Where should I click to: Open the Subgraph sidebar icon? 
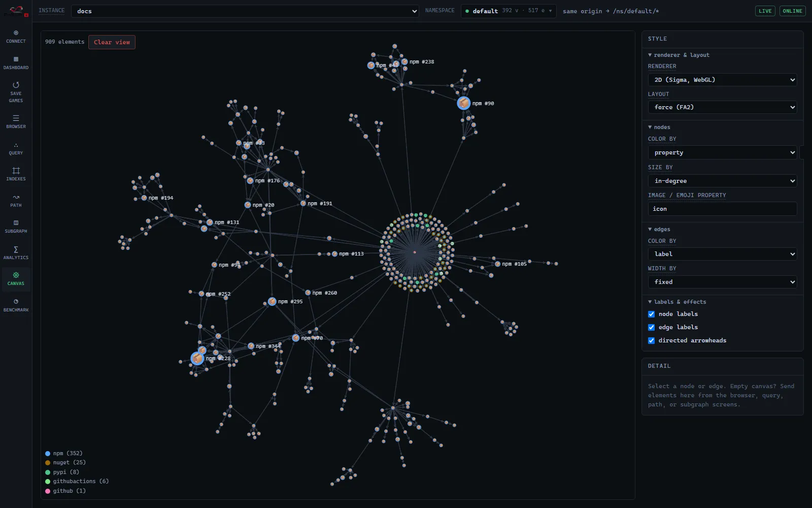[16, 227]
